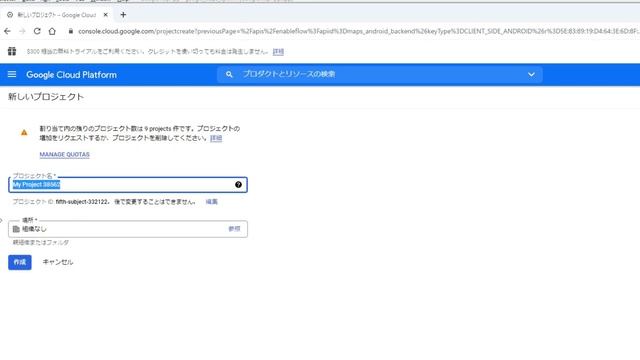The width and height of the screenshot is (640, 360).
Task: Click the address bar URL
Action: (x=358, y=31)
